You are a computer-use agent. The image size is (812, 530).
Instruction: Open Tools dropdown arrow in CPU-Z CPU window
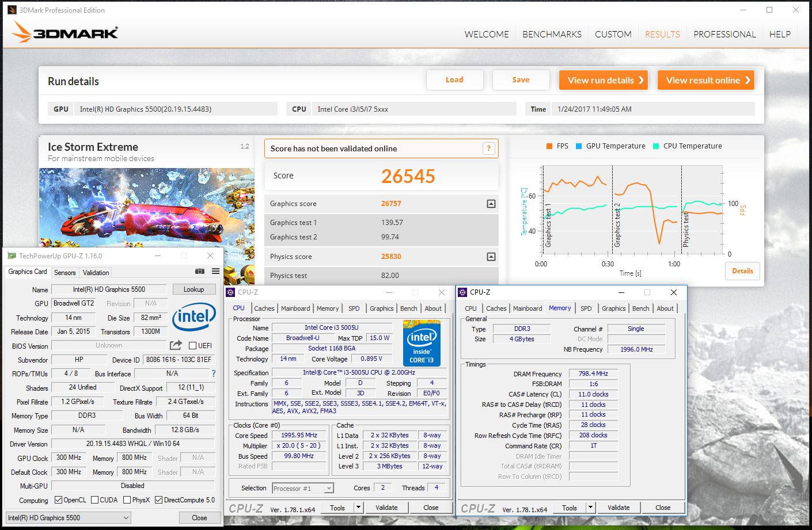coord(358,508)
